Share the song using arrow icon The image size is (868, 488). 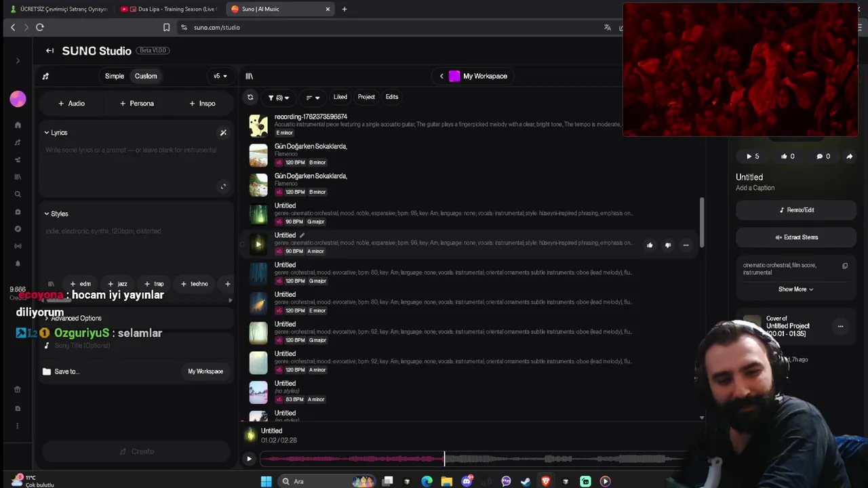(849, 157)
